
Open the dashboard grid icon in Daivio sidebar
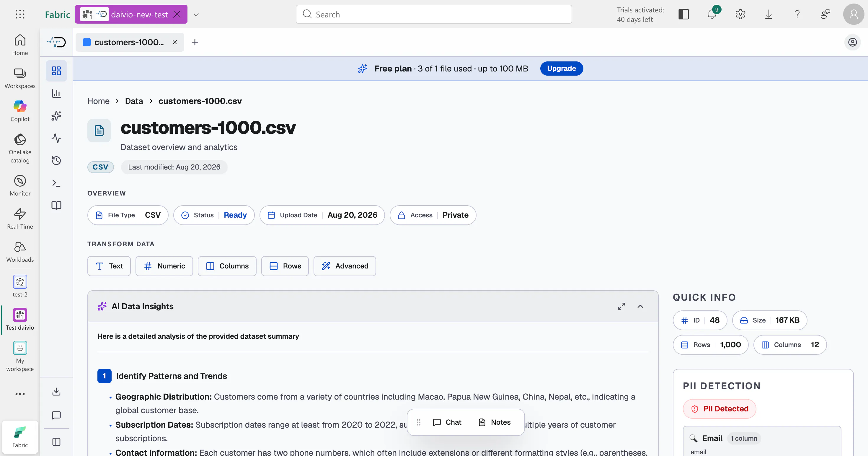point(56,71)
